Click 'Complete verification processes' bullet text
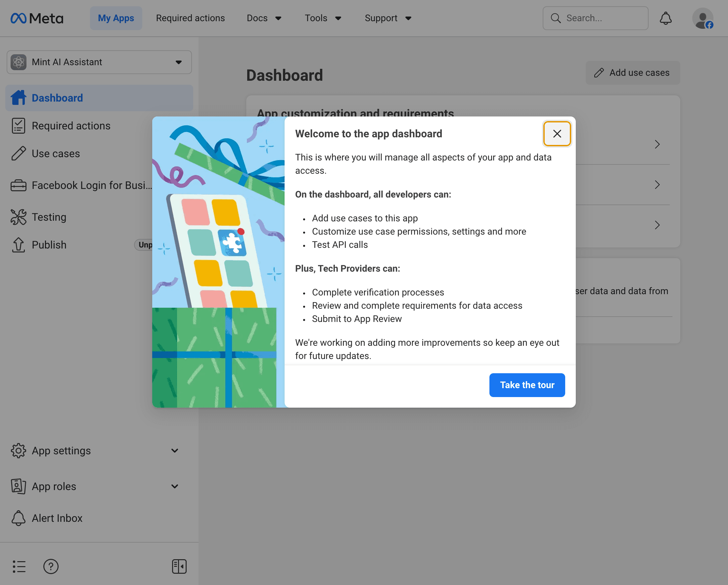Image resolution: width=728 pixels, height=585 pixels. pyautogui.click(x=378, y=292)
